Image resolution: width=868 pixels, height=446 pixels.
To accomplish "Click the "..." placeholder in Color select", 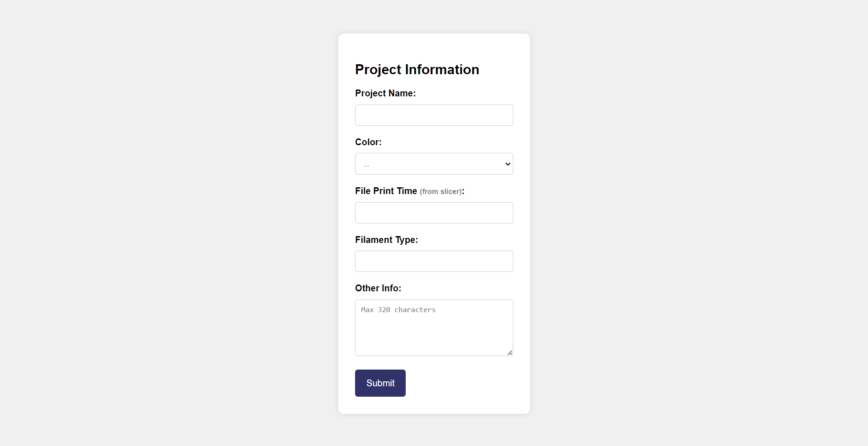I will 366,165.
